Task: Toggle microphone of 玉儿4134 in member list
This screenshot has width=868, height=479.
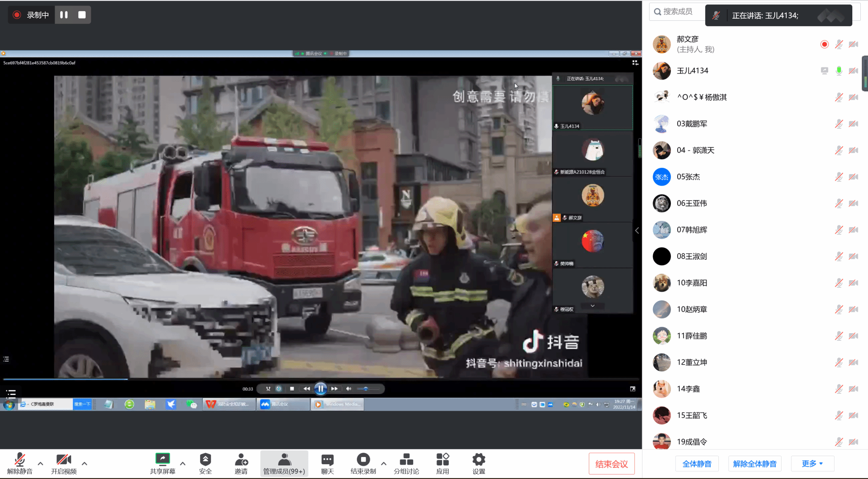Action: 839,71
